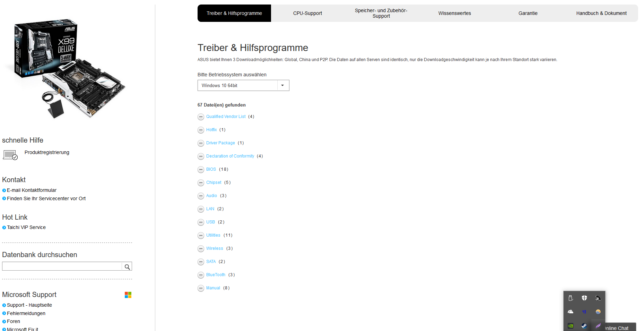
Task: Click the Produktregistrierung laptop icon
Action: (10, 155)
